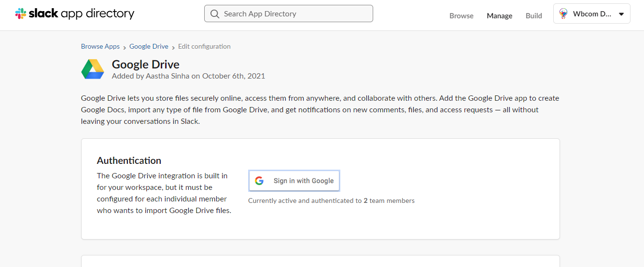Follow the Browse Apps breadcrumb link
The image size is (644, 267).
click(x=100, y=47)
